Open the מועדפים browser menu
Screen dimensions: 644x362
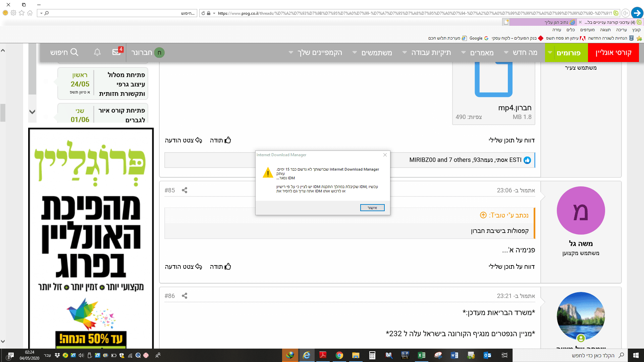[587, 30]
